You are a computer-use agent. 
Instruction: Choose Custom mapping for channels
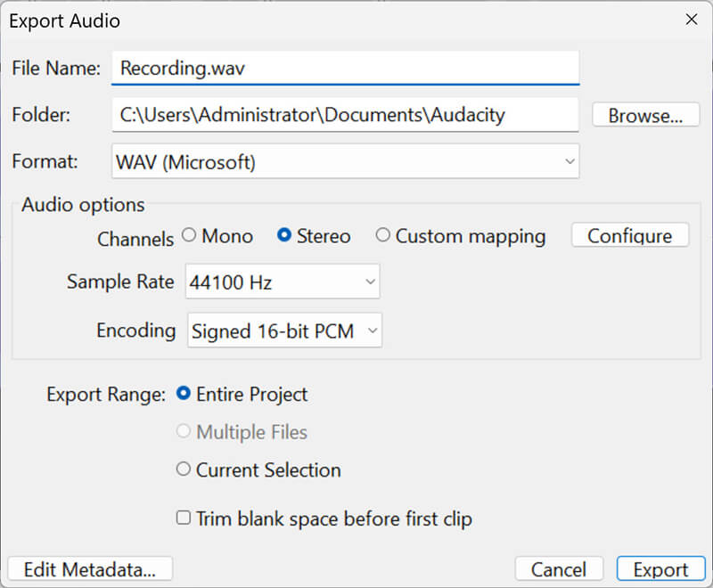383,235
